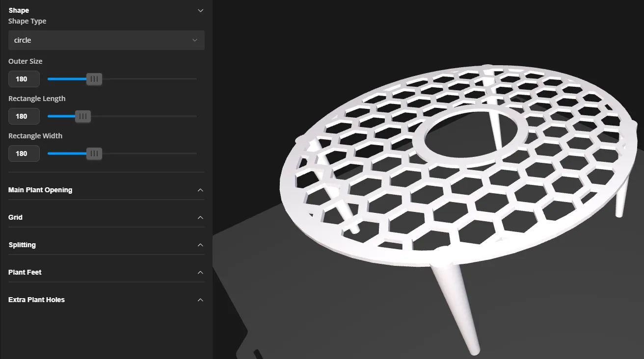Viewport: 644px width, 359px height.
Task: Click the Rectangle Length slider handle
Action: click(83, 116)
